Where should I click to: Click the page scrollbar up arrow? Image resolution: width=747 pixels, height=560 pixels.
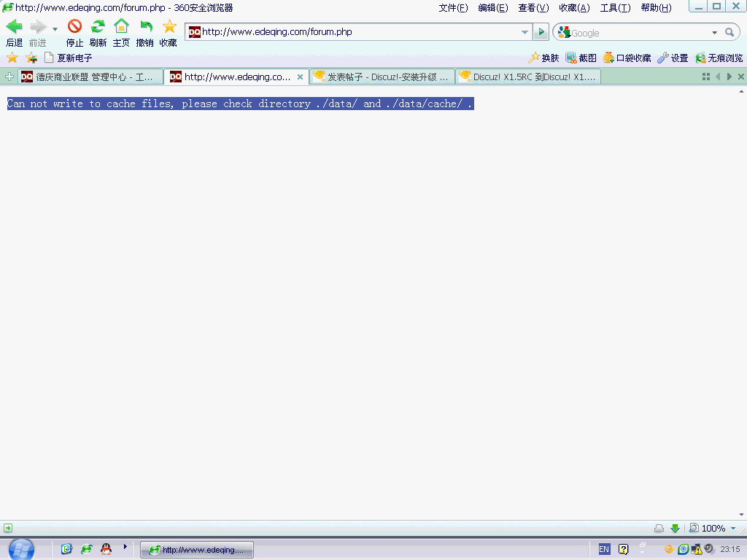[741, 91]
